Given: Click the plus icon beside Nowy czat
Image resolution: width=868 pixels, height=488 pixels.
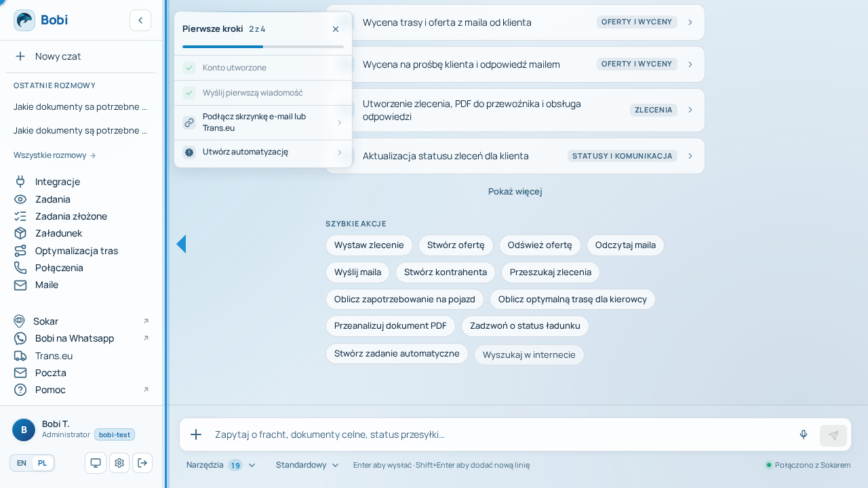Looking at the screenshot, I should pos(20,56).
